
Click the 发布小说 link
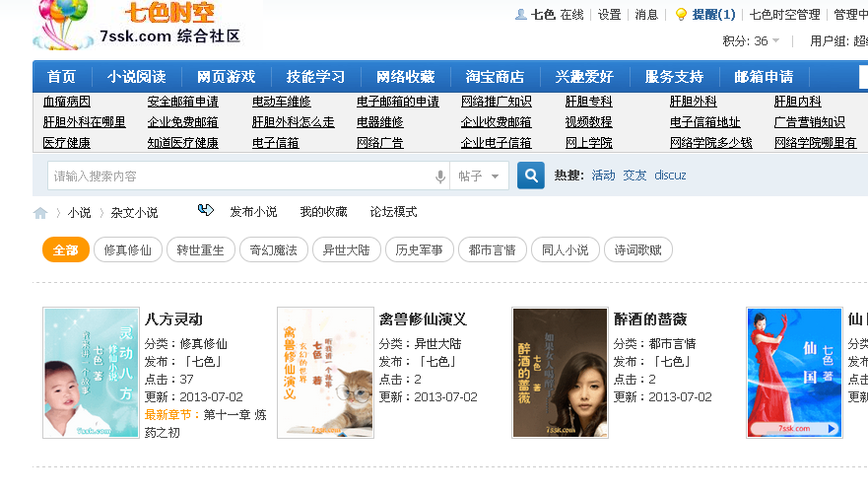point(253,212)
